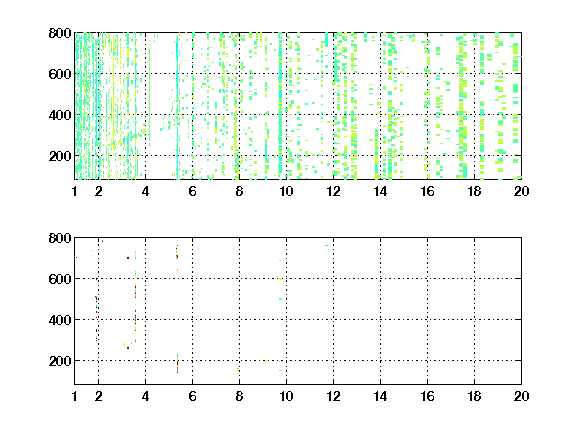The image size is (576, 432).
Task: Click the 20 x-axis label under top plot
Action: (x=521, y=191)
